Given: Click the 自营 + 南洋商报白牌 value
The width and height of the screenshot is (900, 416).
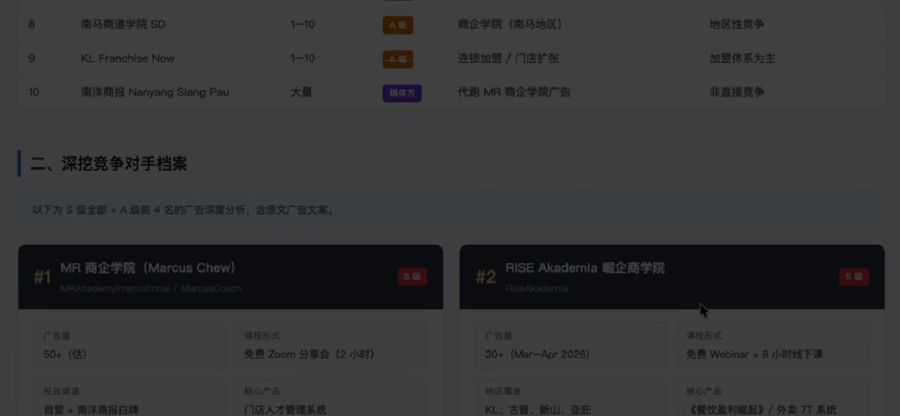Looking at the screenshot, I should tap(91, 410).
